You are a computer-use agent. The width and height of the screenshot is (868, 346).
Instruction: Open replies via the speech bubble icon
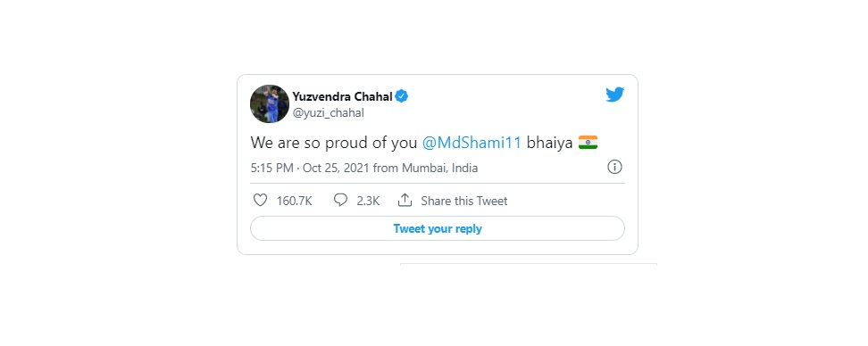click(x=340, y=200)
